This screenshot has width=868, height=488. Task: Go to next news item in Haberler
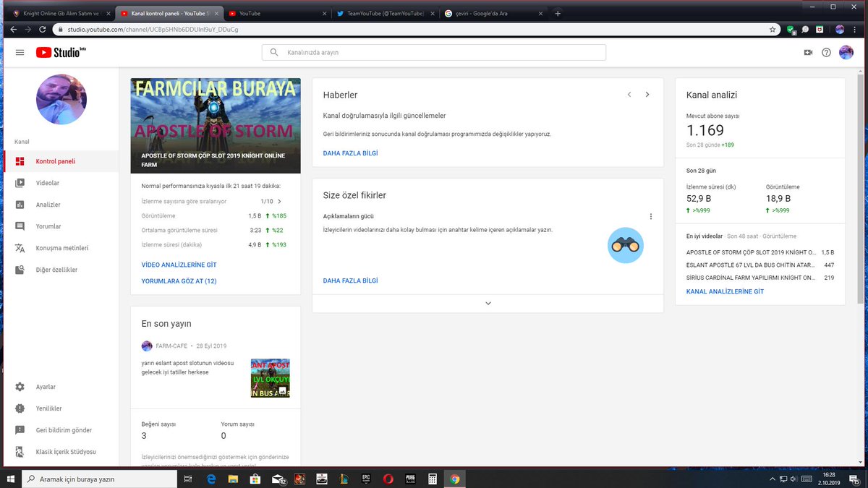pyautogui.click(x=647, y=95)
